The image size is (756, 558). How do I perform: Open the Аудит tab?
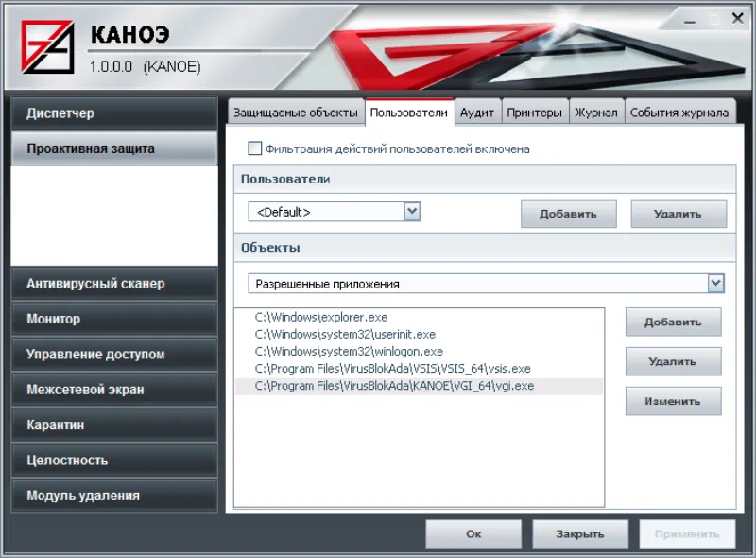point(477,113)
